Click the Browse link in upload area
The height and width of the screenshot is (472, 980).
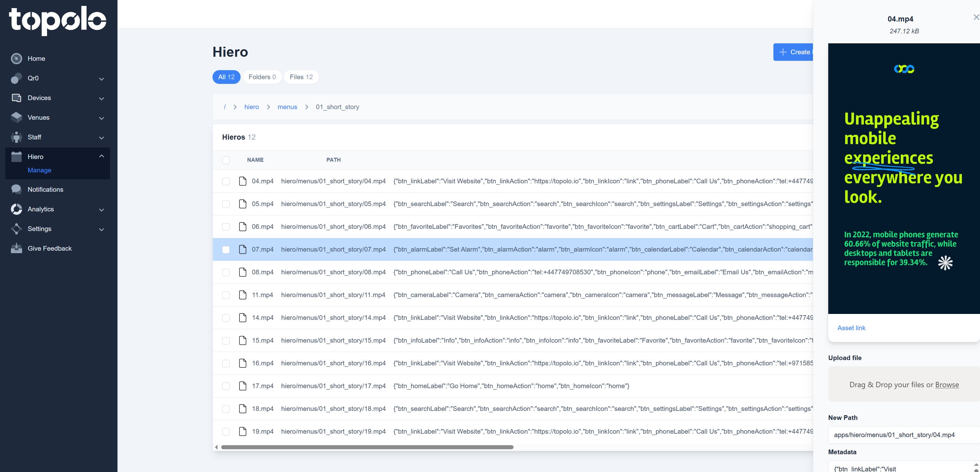tap(947, 385)
